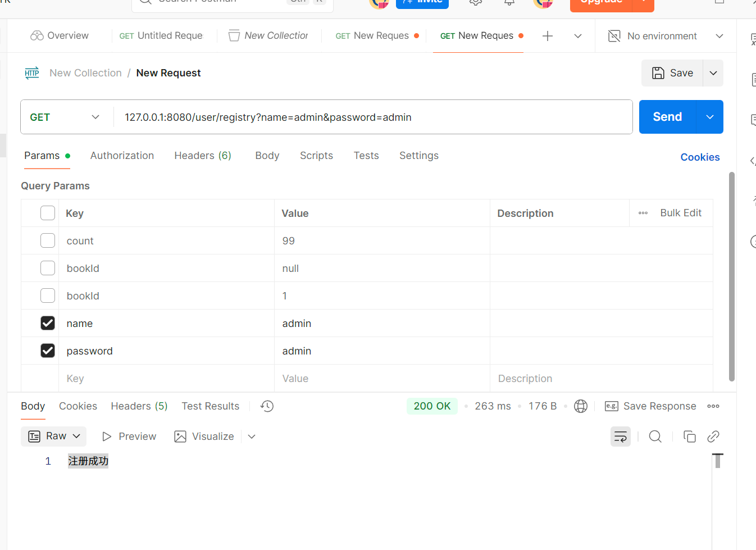The height and width of the screenshot is (550, 756).
Task: Switch to the request Body tab
Action: (x=267, y=156)
